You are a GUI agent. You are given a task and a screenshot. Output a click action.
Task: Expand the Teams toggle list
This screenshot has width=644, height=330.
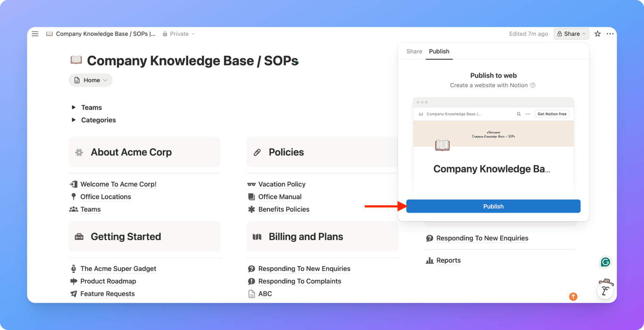(x=74, y=107)
